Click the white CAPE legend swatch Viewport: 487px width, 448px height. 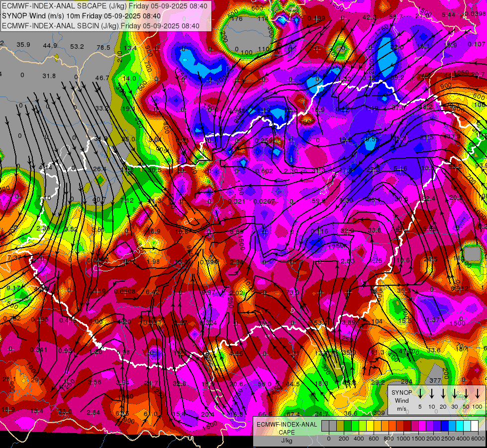pyautogui.click(x=474, y=426)
